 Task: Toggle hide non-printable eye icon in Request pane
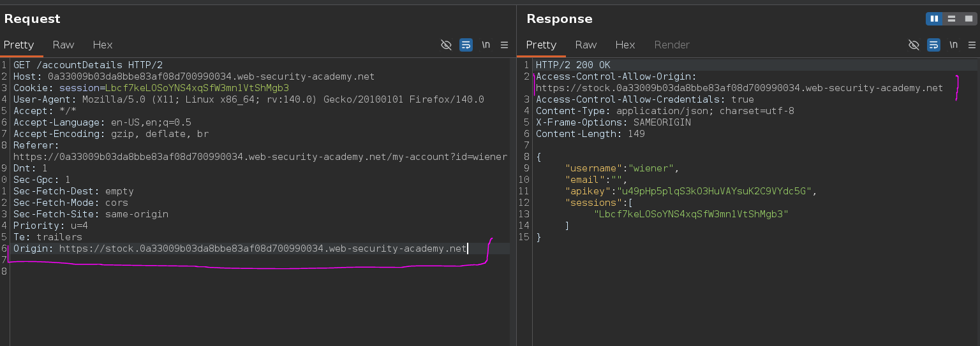447,45
